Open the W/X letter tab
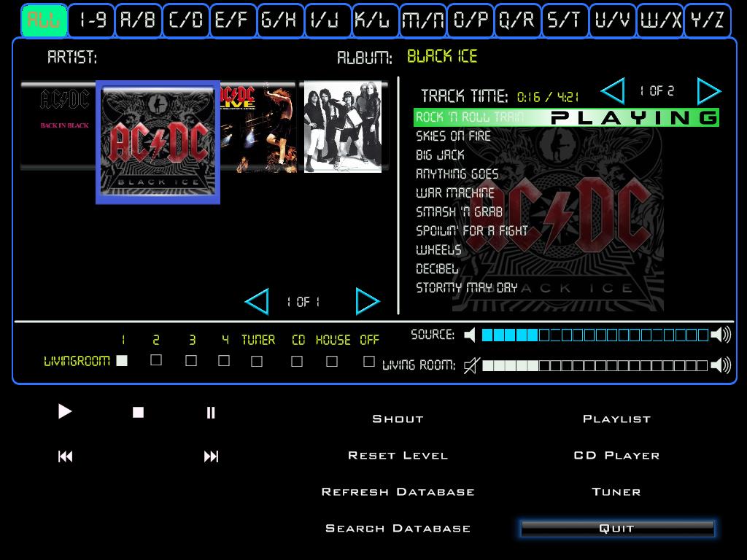Viewport: 747px width, 560px height. click(x=659, y=20)
